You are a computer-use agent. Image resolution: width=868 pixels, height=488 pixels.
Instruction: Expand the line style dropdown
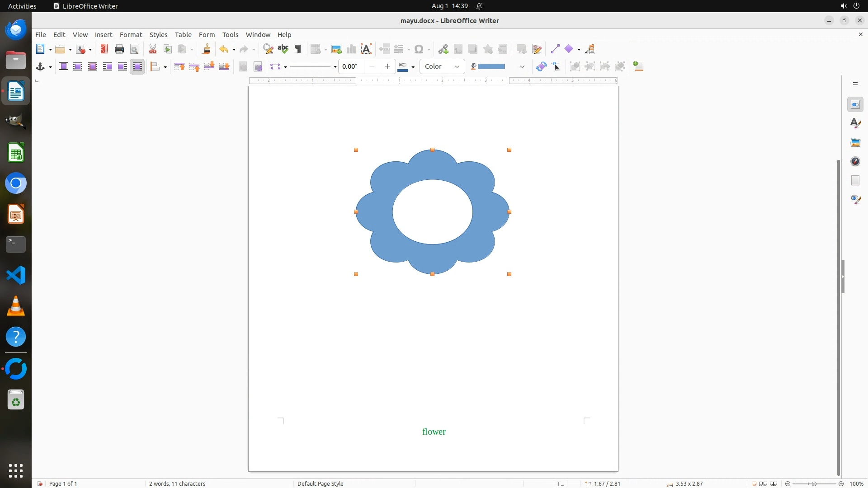335,67
